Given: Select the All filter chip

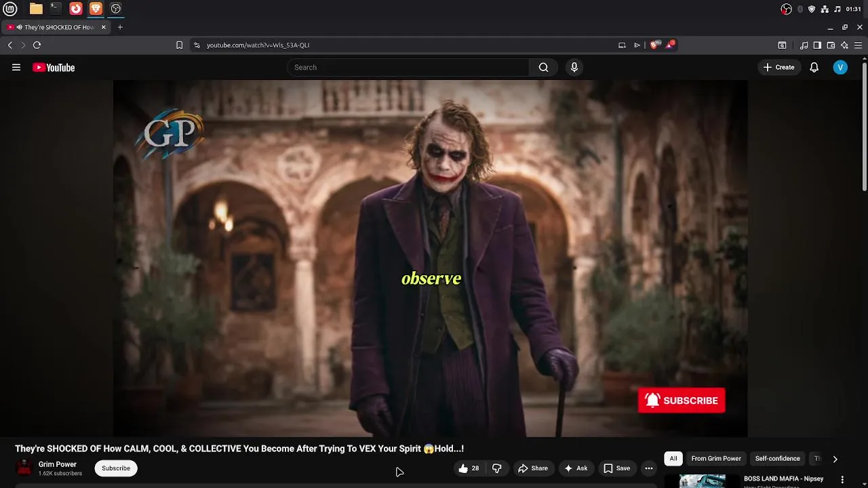Looking at the screenshot, I should coord(673,458).
